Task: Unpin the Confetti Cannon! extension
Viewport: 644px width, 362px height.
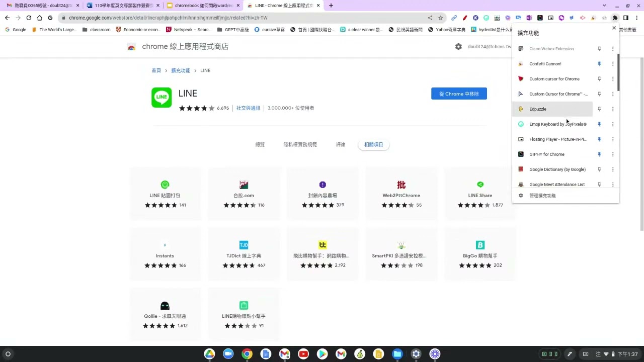Action: [599, 64]
